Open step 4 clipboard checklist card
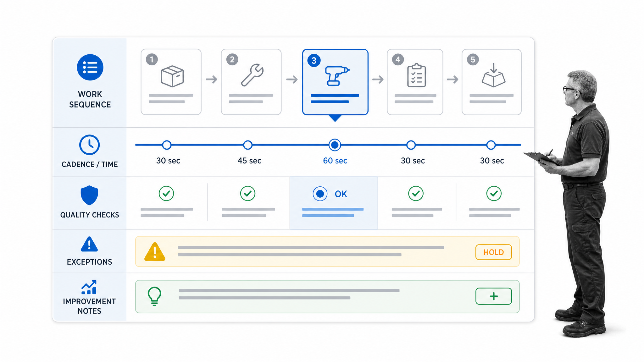644x362 pixels. click(x=415, y=82)
